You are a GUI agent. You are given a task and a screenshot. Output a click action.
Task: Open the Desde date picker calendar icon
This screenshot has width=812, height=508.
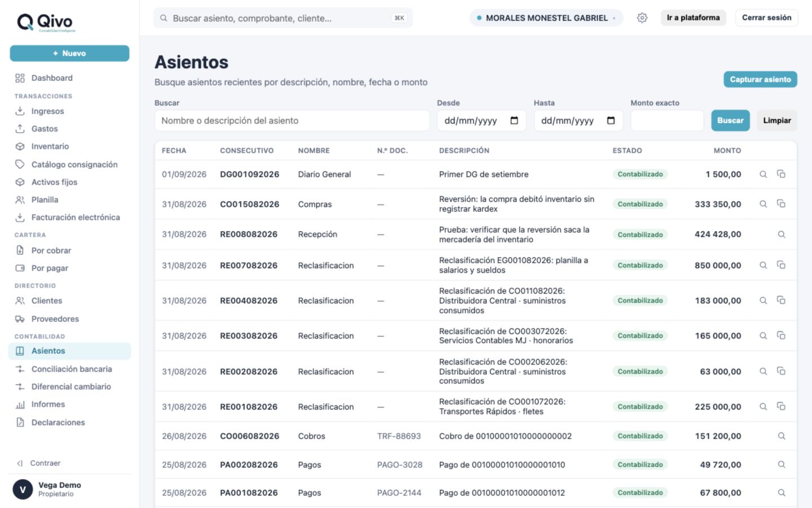point(514,120)
